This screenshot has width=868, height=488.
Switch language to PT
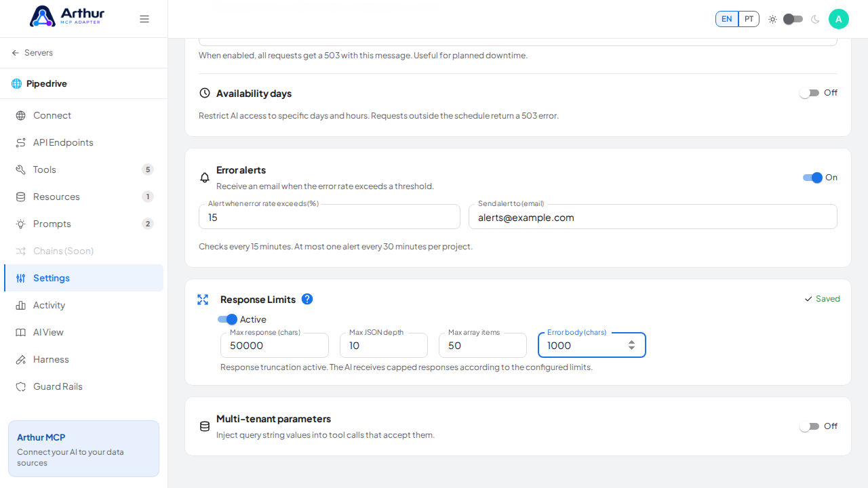749,19
